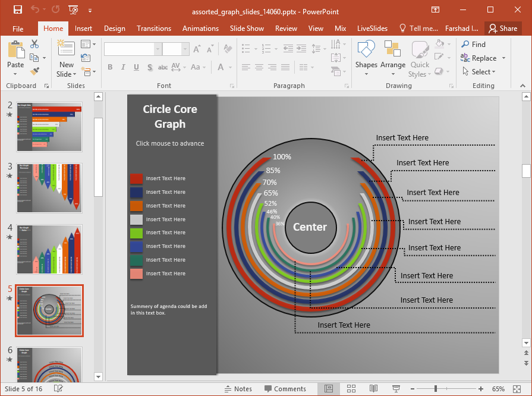Click the Save icon in quick access toolbar
The image size is (532, 396).
click(x=17, y=10)
